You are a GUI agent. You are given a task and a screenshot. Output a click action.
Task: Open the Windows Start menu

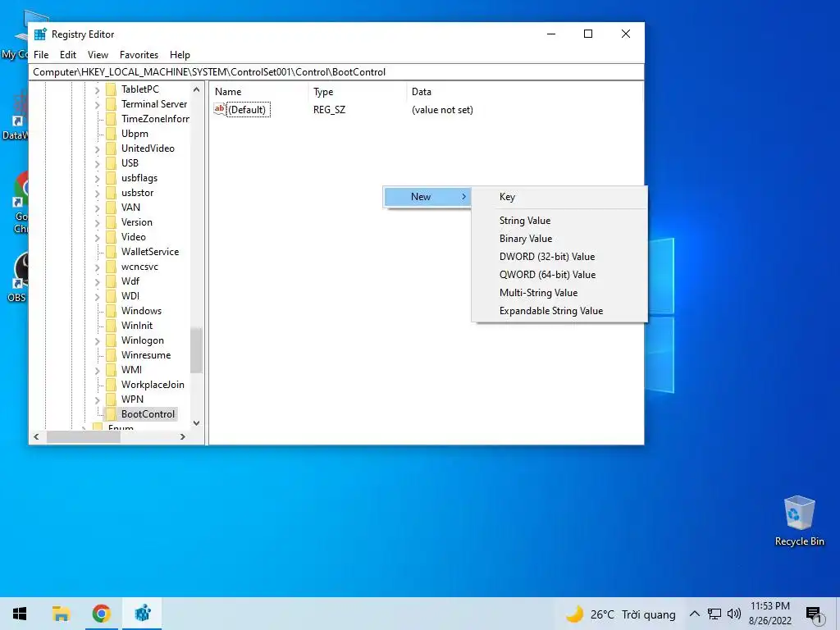pos(20,614)
